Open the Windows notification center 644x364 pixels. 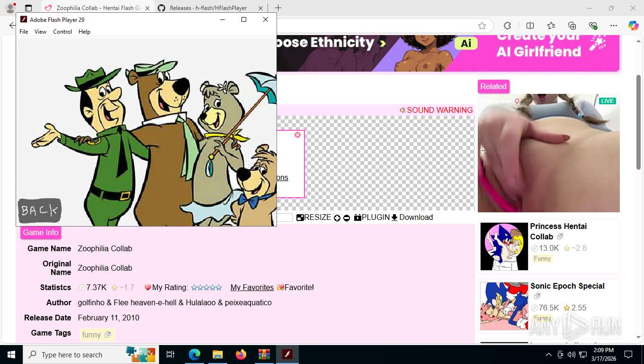coord(628,355)
